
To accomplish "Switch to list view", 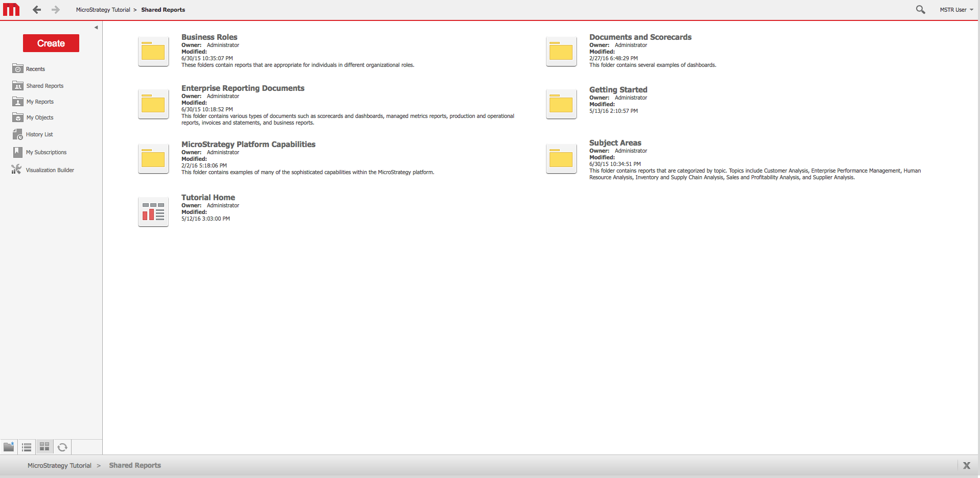I will click(27, 447).
